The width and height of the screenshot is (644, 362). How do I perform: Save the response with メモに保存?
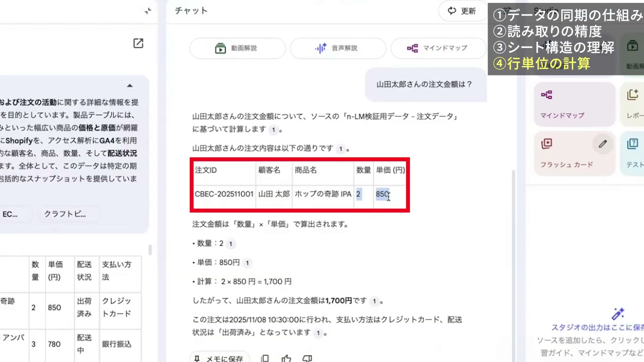pyautogui.click(x=220, y=358)
